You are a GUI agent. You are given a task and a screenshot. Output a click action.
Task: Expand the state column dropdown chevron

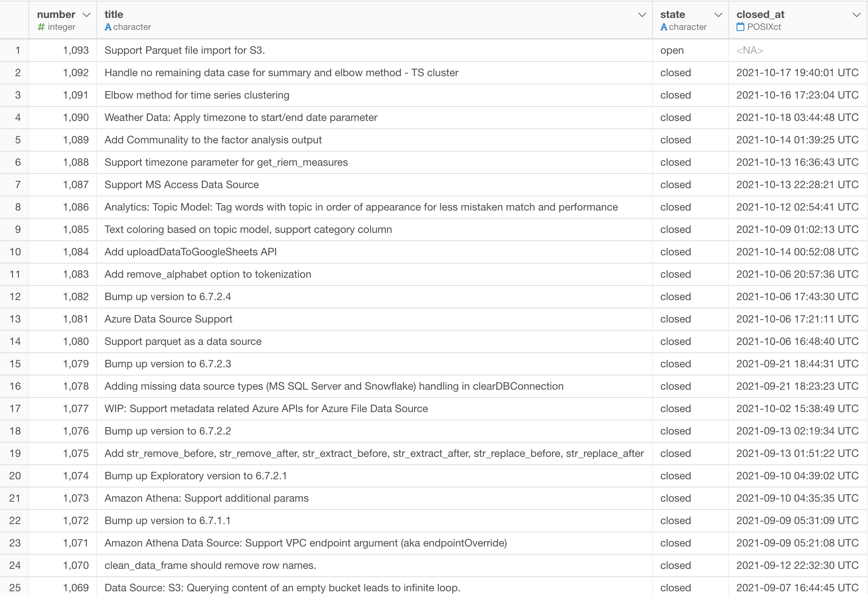pyautogui.click(x=718, y=15)
